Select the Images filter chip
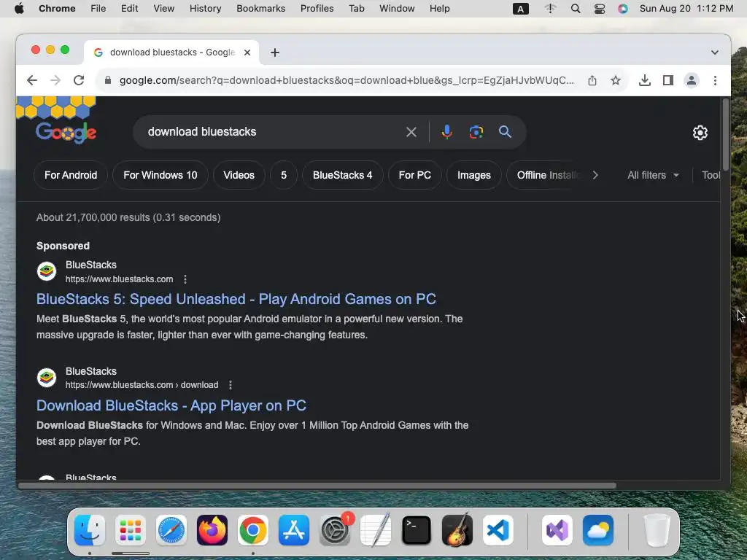747x560 pixels. pyautogui.click(x=474, y=175)
